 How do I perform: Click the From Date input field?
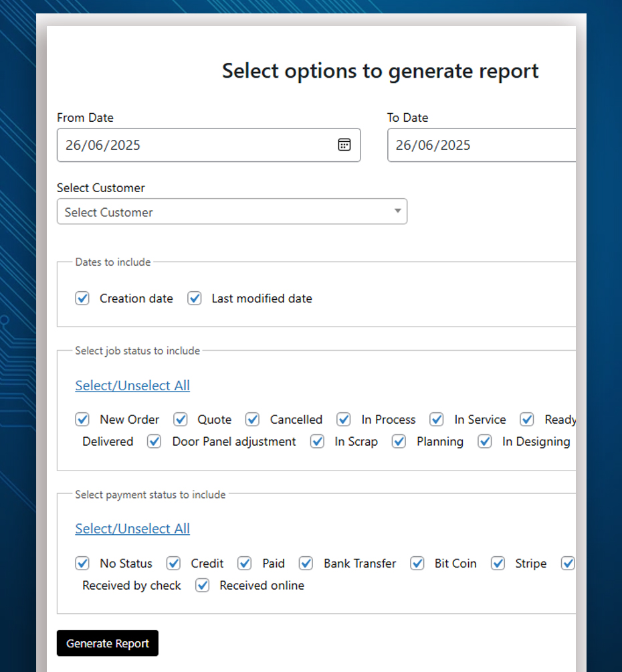pyautogui.click(x=209, y=145)
